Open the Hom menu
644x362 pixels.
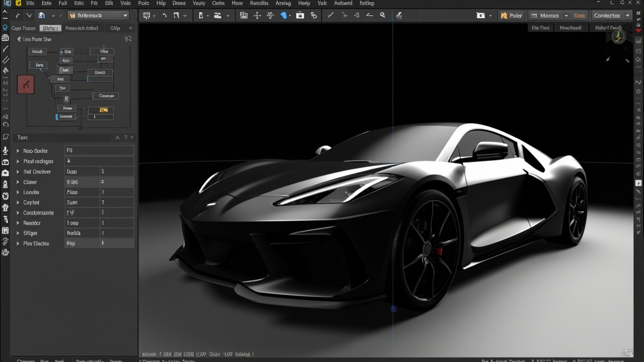237,3
